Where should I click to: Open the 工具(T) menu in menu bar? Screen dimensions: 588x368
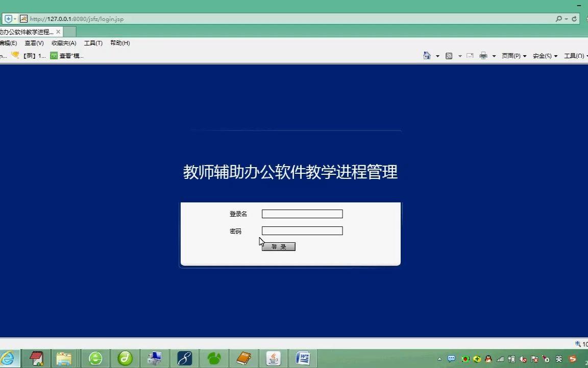click(x=92, y=43)
